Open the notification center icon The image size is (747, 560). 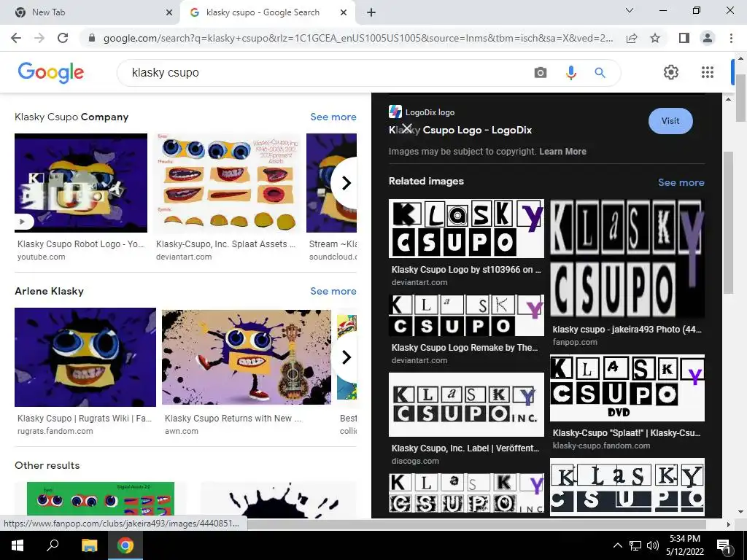[724, 545]
